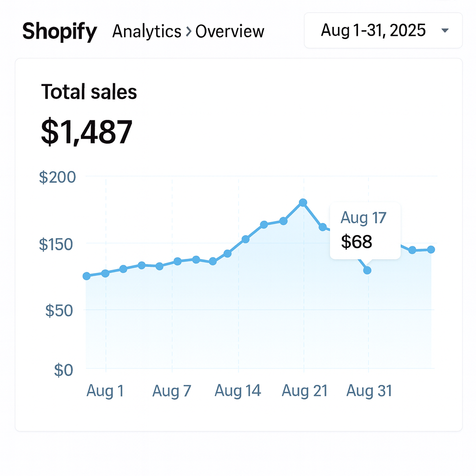
Task: Select the $1,487 total sales figure
Action: [x=87, y=132]
